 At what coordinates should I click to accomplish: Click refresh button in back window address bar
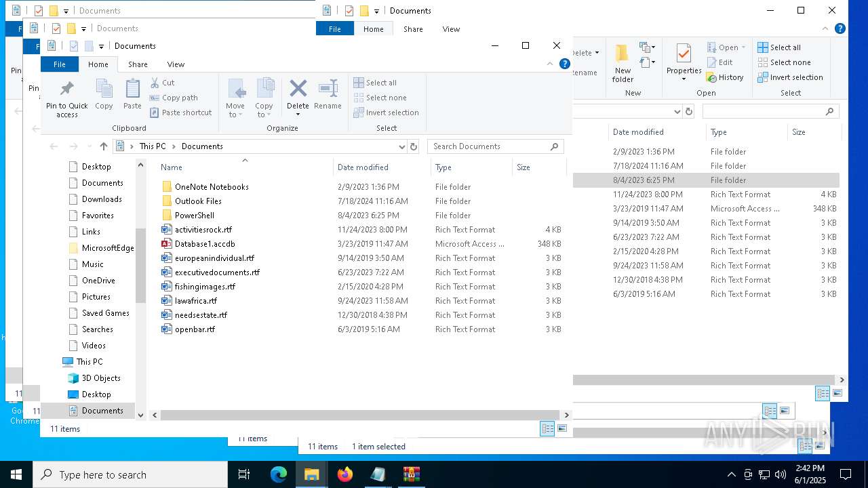pyautogui.click(x=689, y=111)
